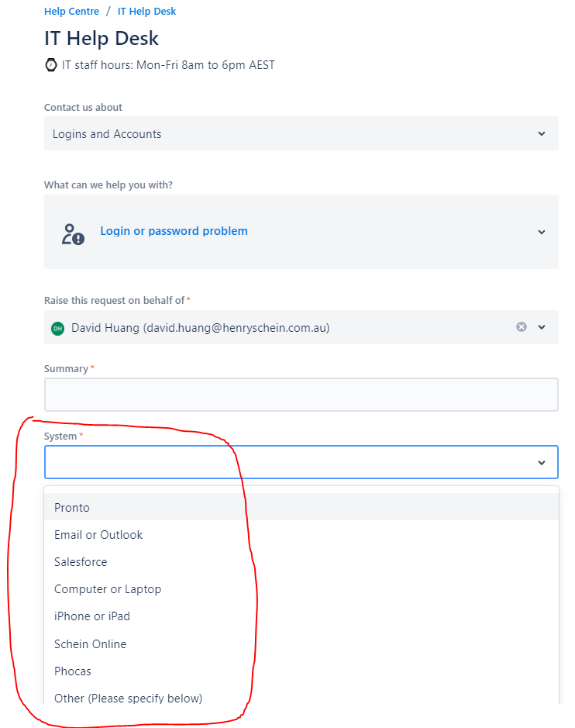
Task: Collapse the Login or password problem card
Action: 541,231
